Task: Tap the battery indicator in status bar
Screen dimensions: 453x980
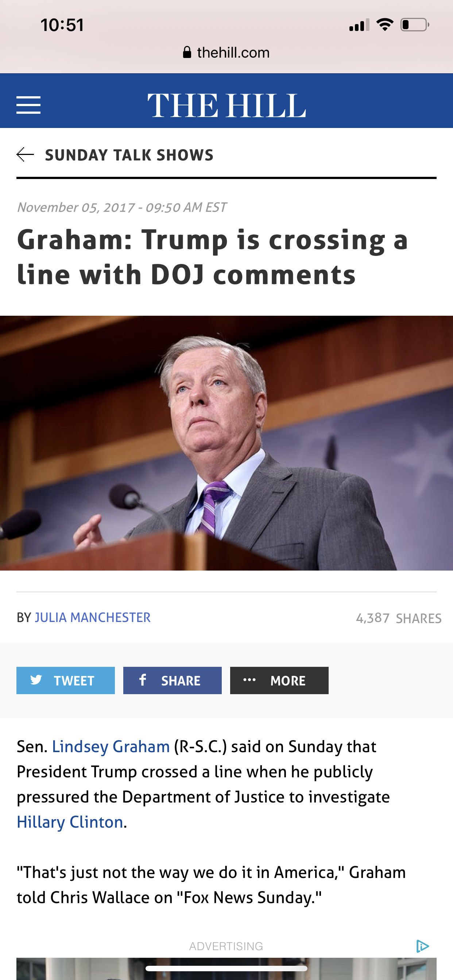Action: (415, 25)
